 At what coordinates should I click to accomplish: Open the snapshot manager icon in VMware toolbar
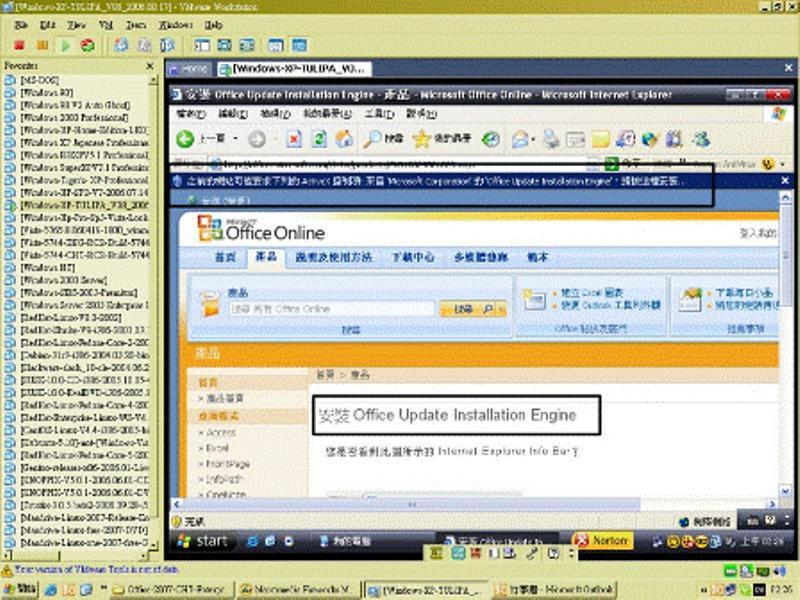click(167, 45)
